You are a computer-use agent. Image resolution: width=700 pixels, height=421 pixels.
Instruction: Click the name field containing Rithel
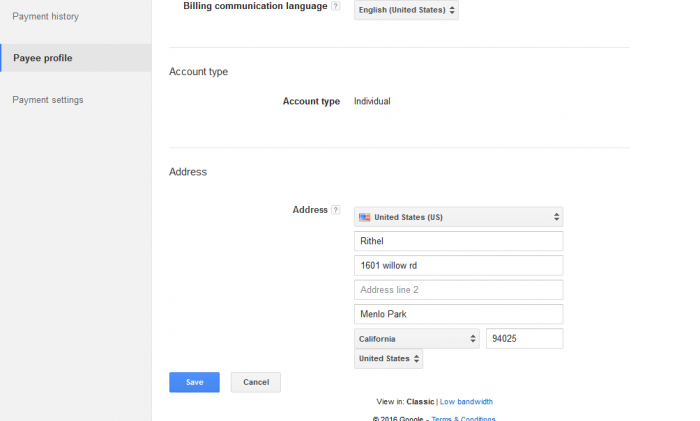click(x=458, y=241)
